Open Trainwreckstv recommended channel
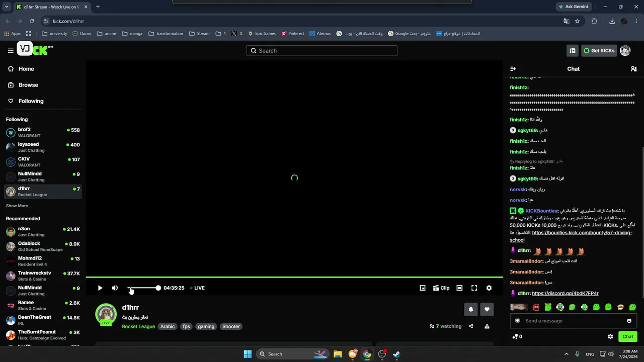The width and height of the screenshot is (644, 362). (x=43, y=276)
